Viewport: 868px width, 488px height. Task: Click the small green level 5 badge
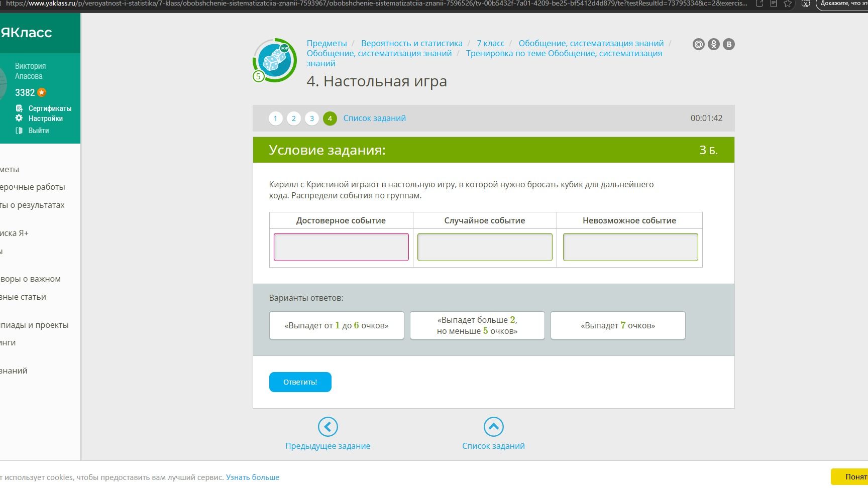(258, 76)
